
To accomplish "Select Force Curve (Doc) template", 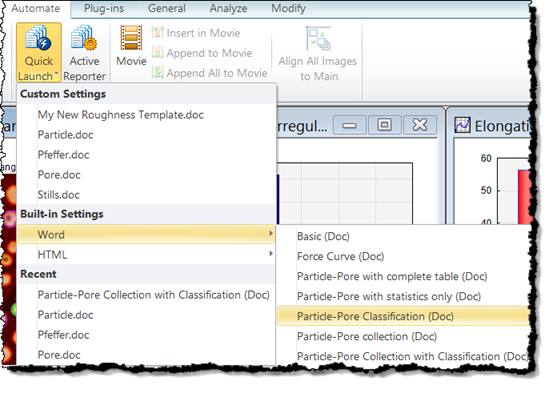I will pos(340,256).
